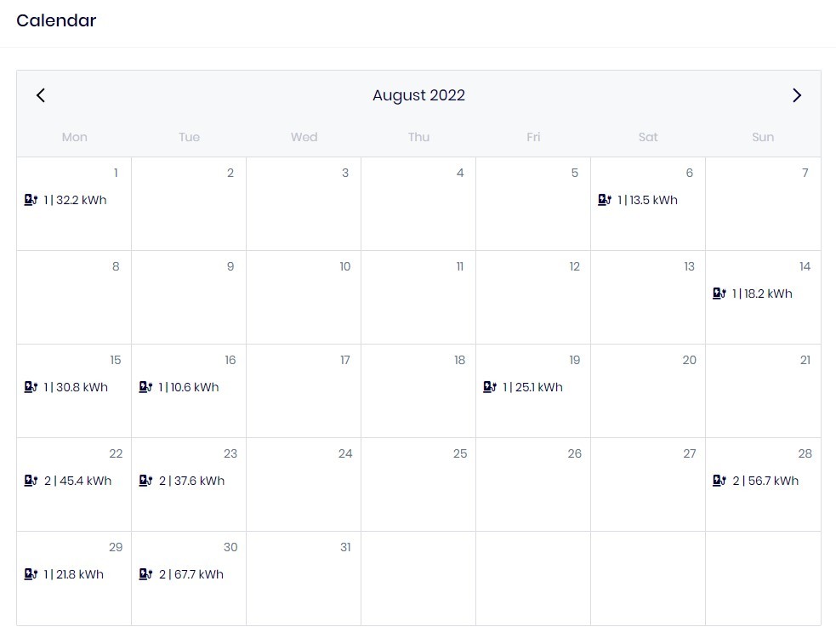The height and width of the screenshot is (644, 836).
Task: Open the 21.8 kWh entry on August 29
Action: (74, 574)
